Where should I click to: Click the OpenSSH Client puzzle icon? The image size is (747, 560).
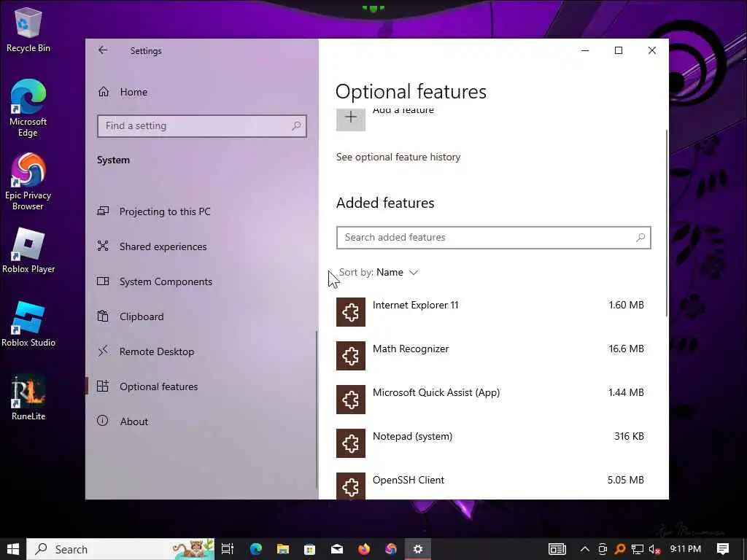tap(351, 486)
